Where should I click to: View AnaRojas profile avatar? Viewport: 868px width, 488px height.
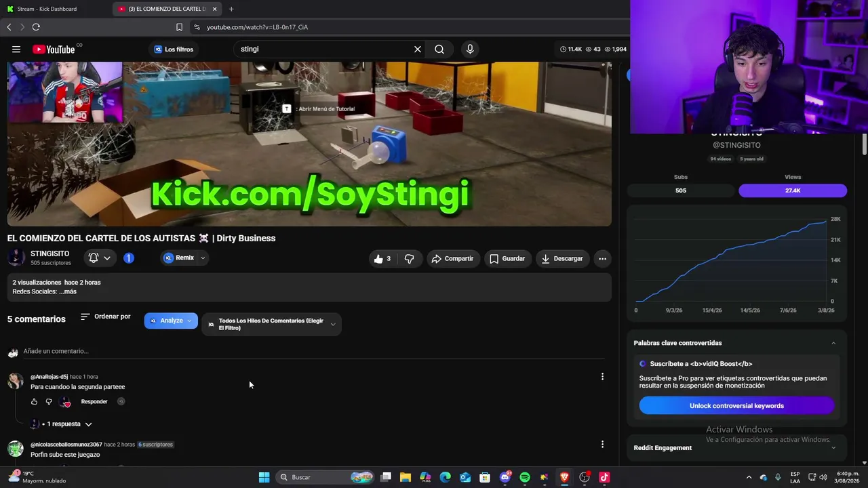click(x=16, y=381)
